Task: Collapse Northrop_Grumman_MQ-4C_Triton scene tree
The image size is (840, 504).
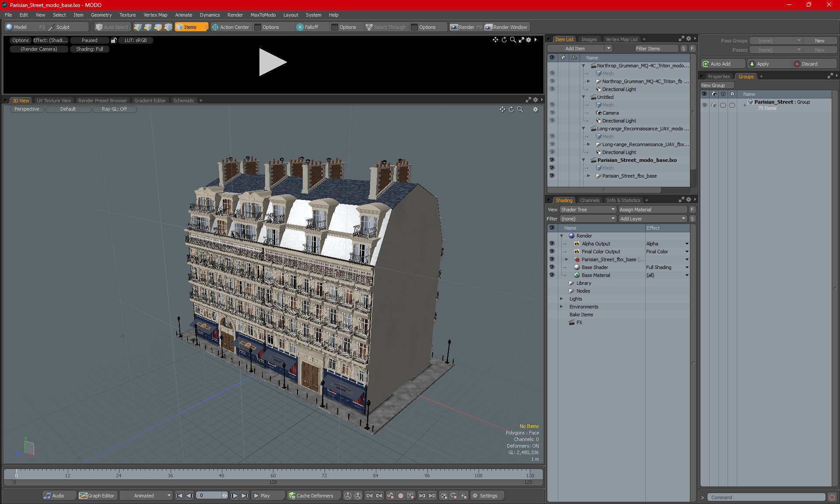Action: (583, 66)
